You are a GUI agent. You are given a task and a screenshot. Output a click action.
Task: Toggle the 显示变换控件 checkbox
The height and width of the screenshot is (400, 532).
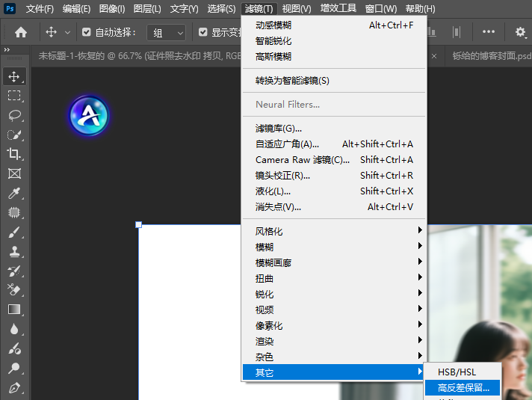tap(203, 32)
